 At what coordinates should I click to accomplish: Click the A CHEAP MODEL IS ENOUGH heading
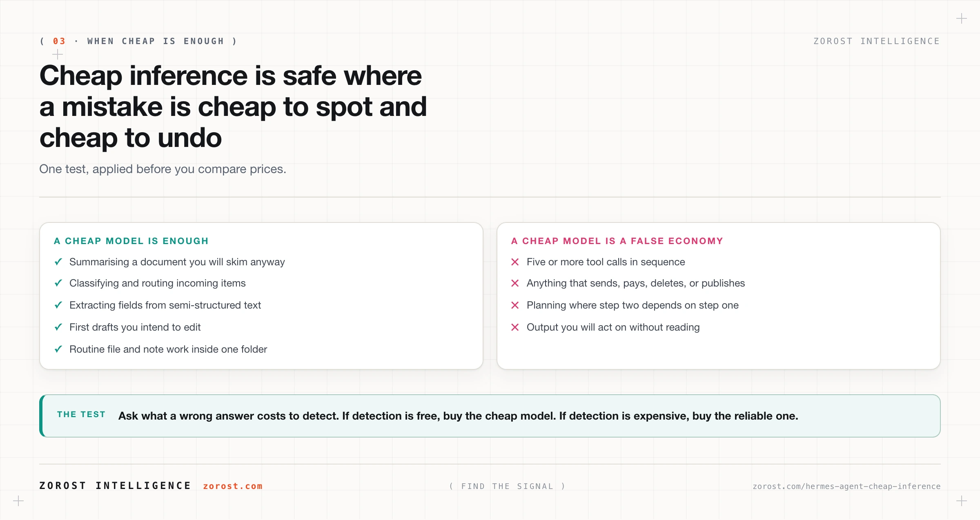[x=131, y=241]
